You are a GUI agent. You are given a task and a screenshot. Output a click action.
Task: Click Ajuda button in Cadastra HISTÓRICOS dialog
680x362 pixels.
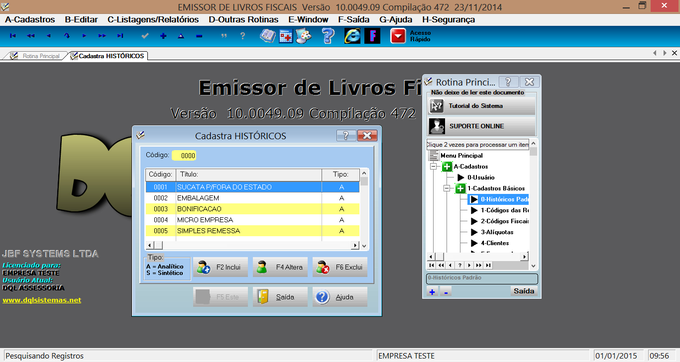click(340, 297)
